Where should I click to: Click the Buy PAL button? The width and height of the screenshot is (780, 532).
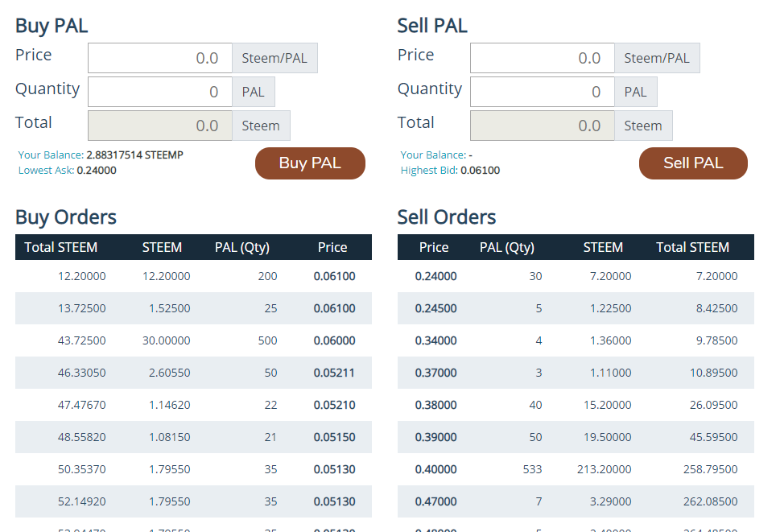310,163
